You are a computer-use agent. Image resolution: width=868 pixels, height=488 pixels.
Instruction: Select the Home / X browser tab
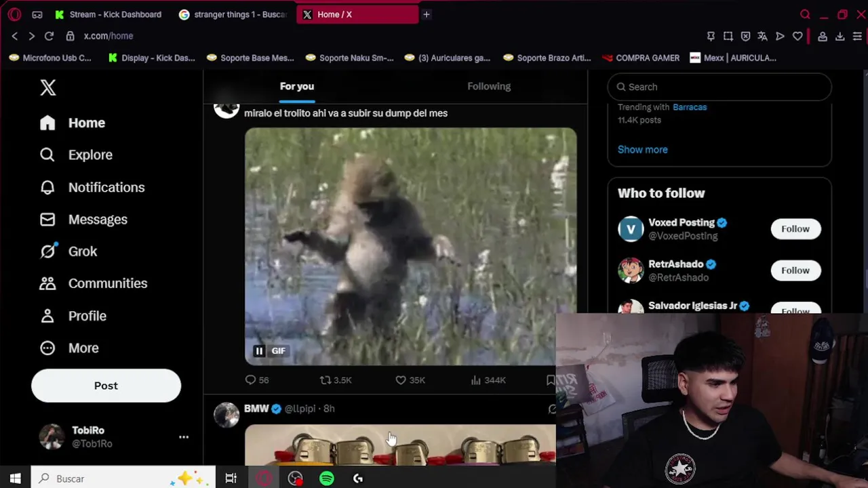[x=357, y=14]
